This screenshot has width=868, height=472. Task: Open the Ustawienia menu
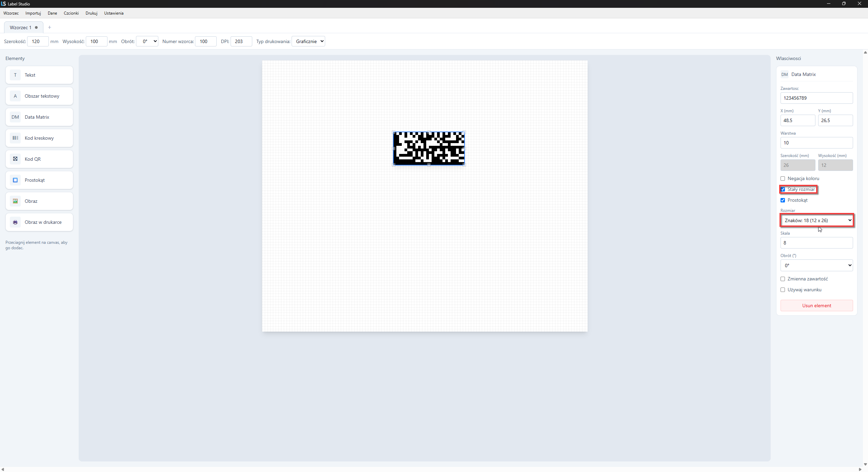click(x=114, y=13)
